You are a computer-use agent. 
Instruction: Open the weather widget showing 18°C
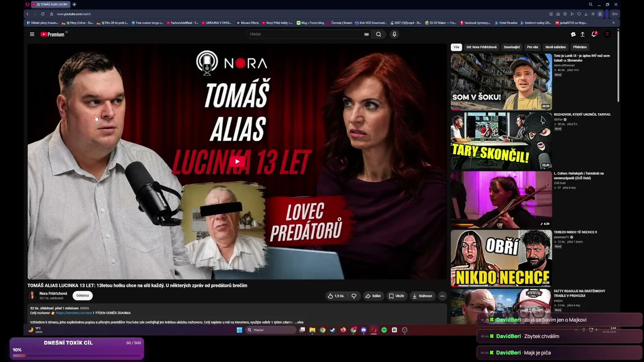[x=35, y=330]
